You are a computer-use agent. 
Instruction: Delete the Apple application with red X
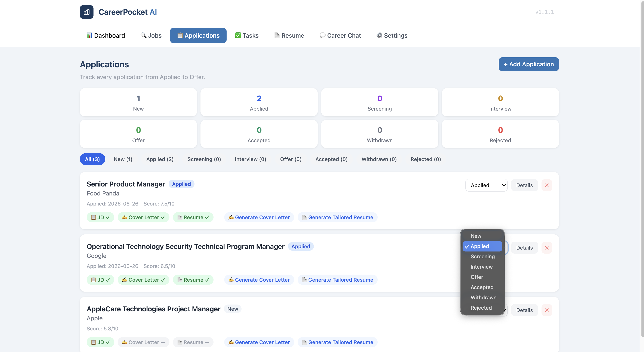[547, 310]
